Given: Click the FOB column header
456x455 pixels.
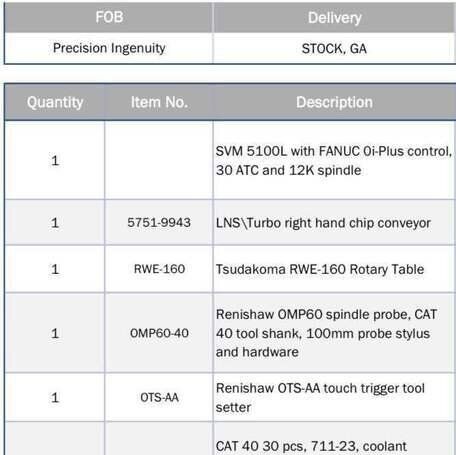Looking at the screenshot, I should (x=109, y=17).
